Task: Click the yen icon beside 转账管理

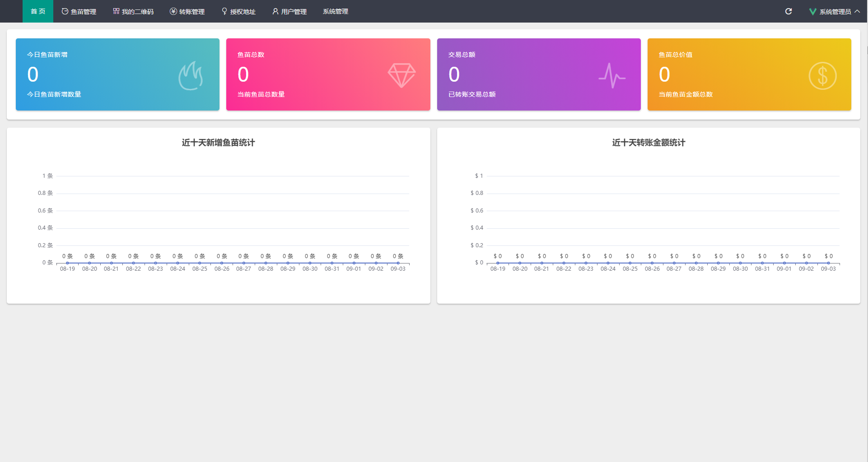Action: point(173,11)
